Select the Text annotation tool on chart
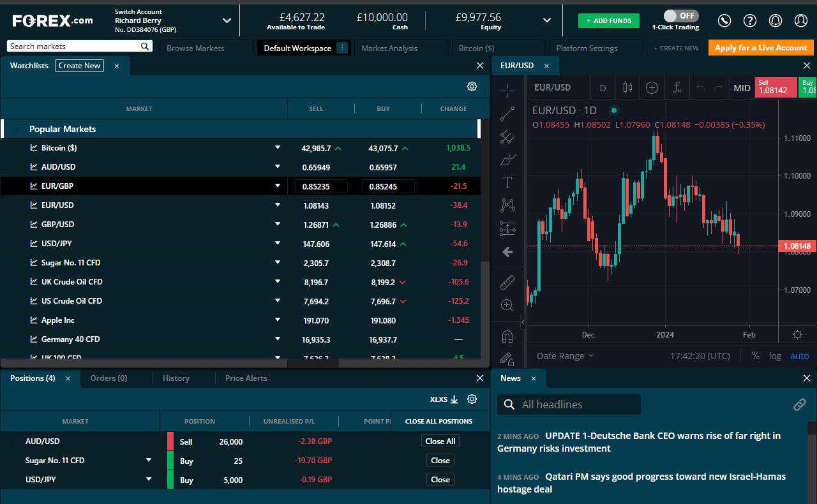Image resolution: width=817 pixels, height=504 pixels. (507, 182)
